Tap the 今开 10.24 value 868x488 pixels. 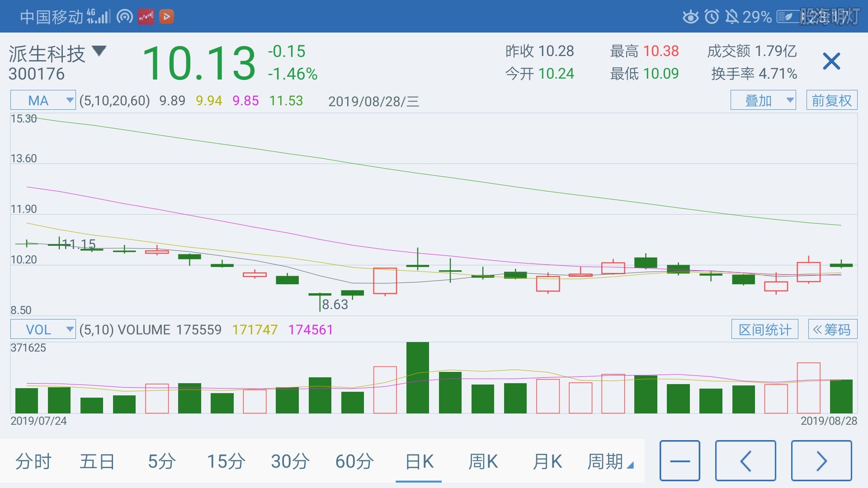pos(556,73)
